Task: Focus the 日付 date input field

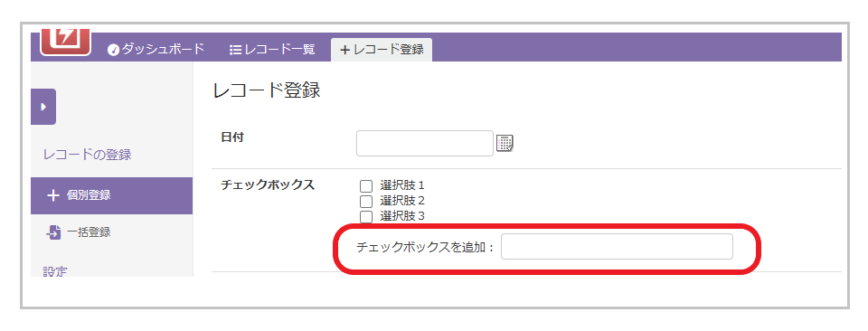Action: point(425,144)
